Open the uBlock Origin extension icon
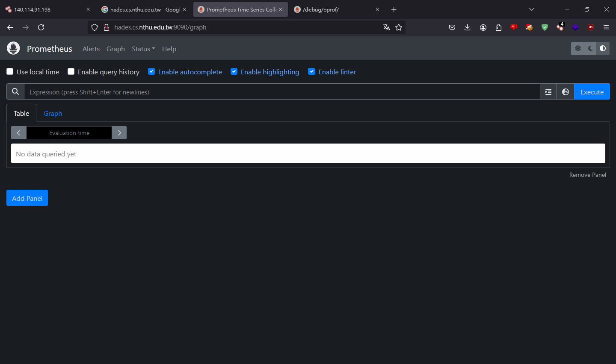This screenshot has width=616, height=364. (591, 27)
